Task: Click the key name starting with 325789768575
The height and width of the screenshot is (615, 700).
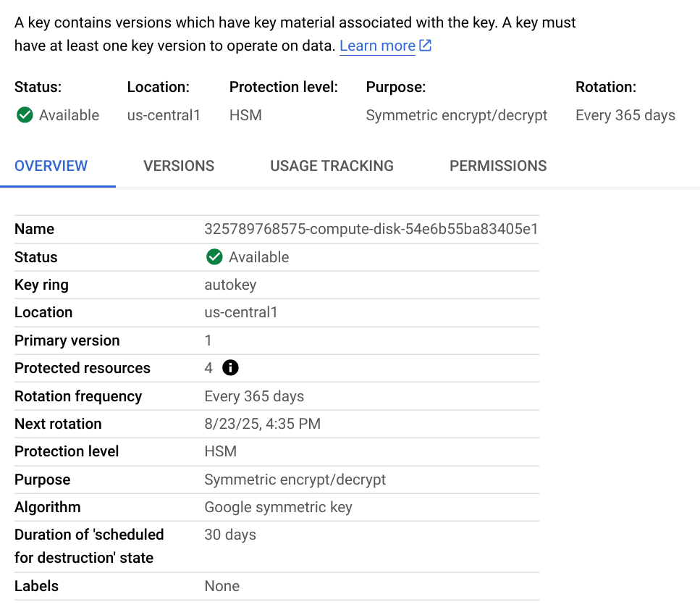Action: [x=371, y=229]
